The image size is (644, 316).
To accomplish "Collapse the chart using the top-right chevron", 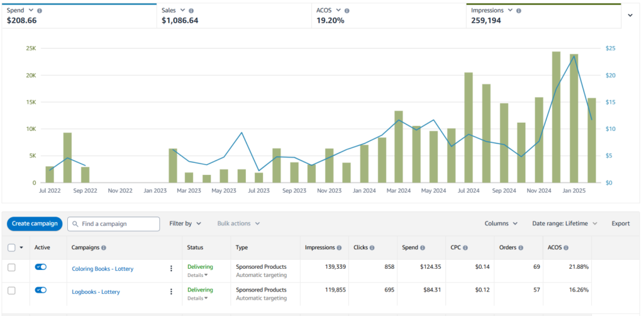I will tap(630, 15).
